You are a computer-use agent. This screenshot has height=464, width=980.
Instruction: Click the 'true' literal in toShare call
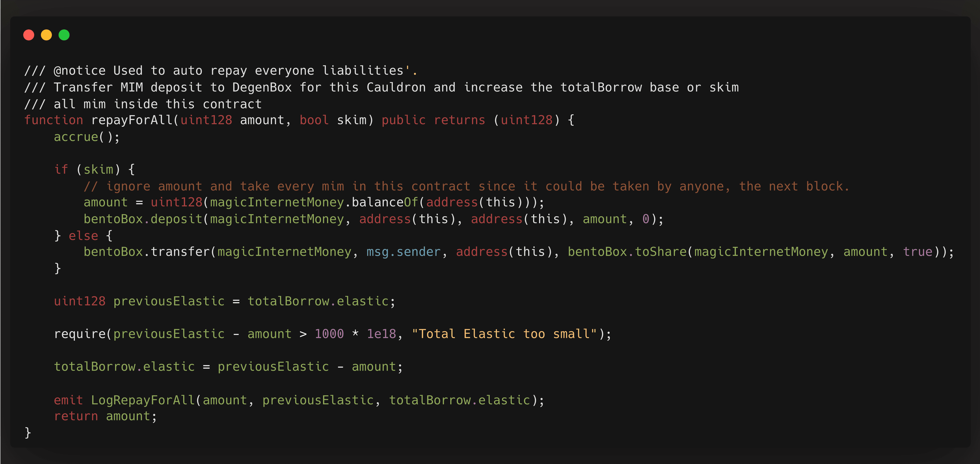(x=918, y=252)
